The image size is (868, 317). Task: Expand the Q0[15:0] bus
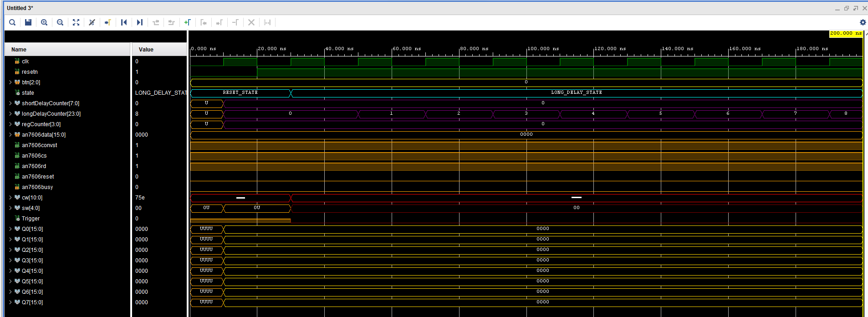coord(10,229)
